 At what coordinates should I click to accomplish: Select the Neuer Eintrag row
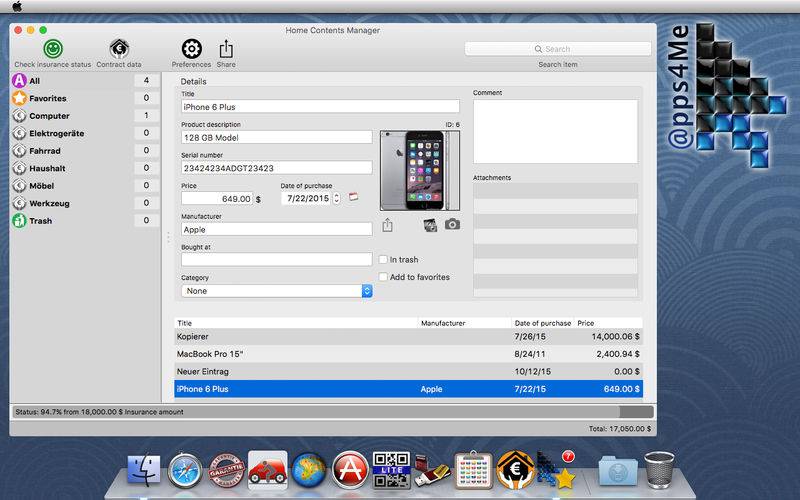click(408, 371)
